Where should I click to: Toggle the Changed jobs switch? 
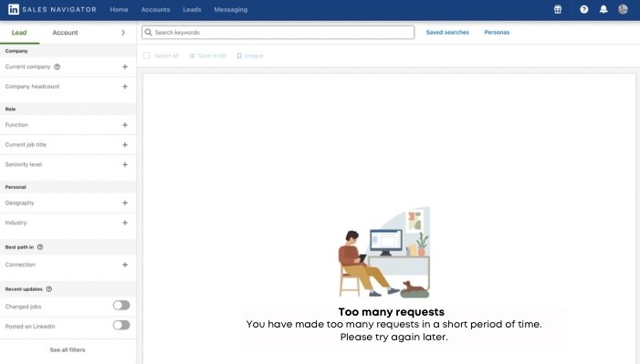click(x=121, y=306)
